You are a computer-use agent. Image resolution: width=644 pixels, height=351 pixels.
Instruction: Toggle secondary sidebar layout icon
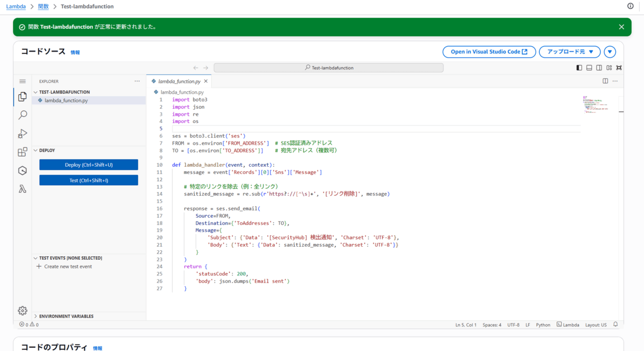coord(599,67)
